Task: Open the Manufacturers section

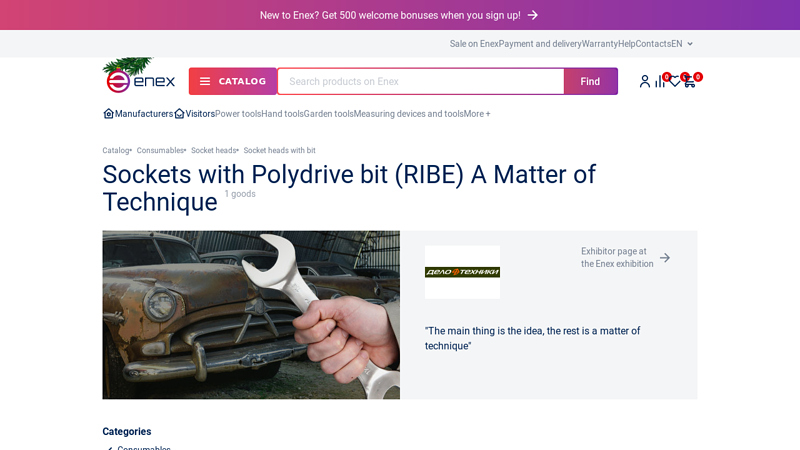Action: coord(144,114)
